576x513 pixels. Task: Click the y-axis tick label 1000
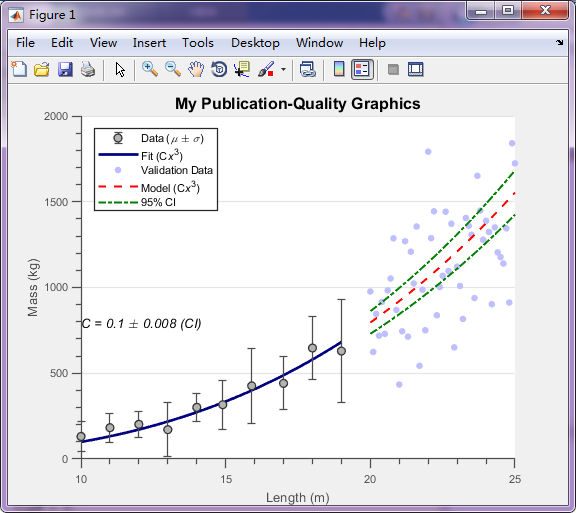(x=56, y=287)
